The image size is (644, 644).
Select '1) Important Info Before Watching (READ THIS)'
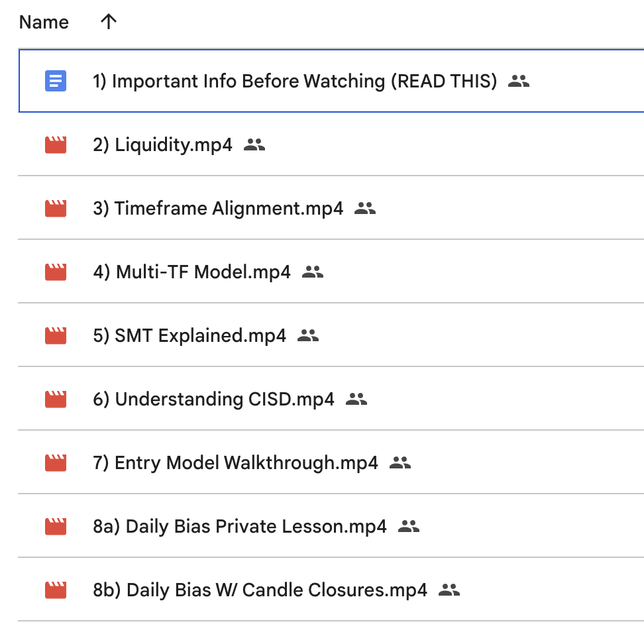tap(294, 81)
